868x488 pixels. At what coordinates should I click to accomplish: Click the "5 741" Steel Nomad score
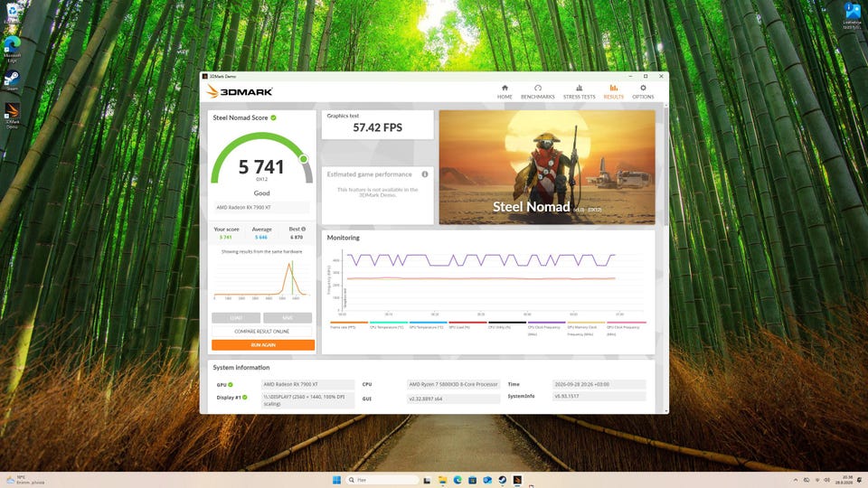(261, 166)
